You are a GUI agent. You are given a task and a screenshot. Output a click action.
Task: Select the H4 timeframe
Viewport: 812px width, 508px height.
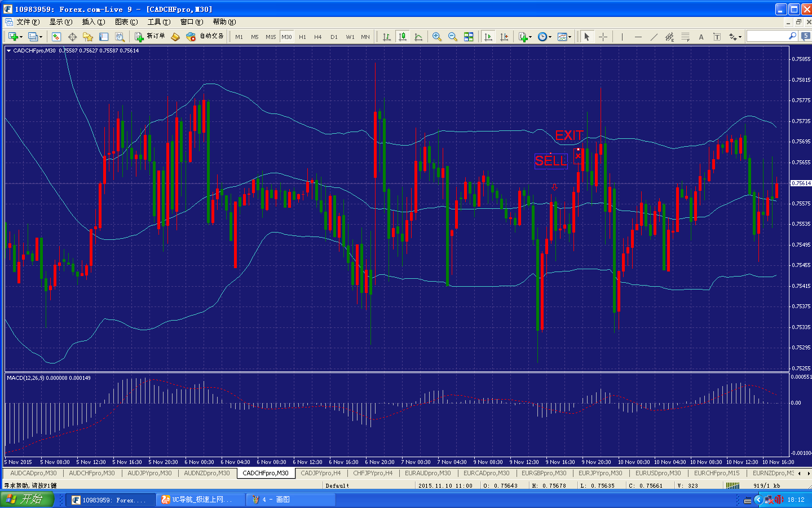318,37
